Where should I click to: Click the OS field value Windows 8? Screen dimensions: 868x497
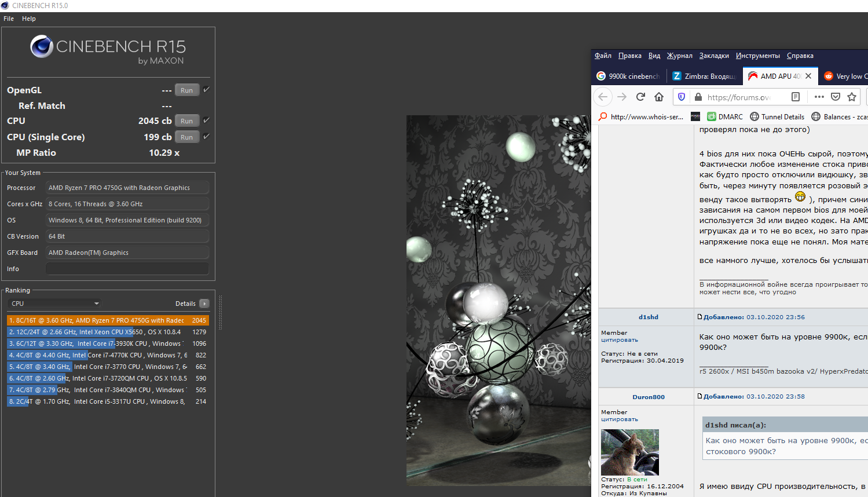tap(127, 220)
